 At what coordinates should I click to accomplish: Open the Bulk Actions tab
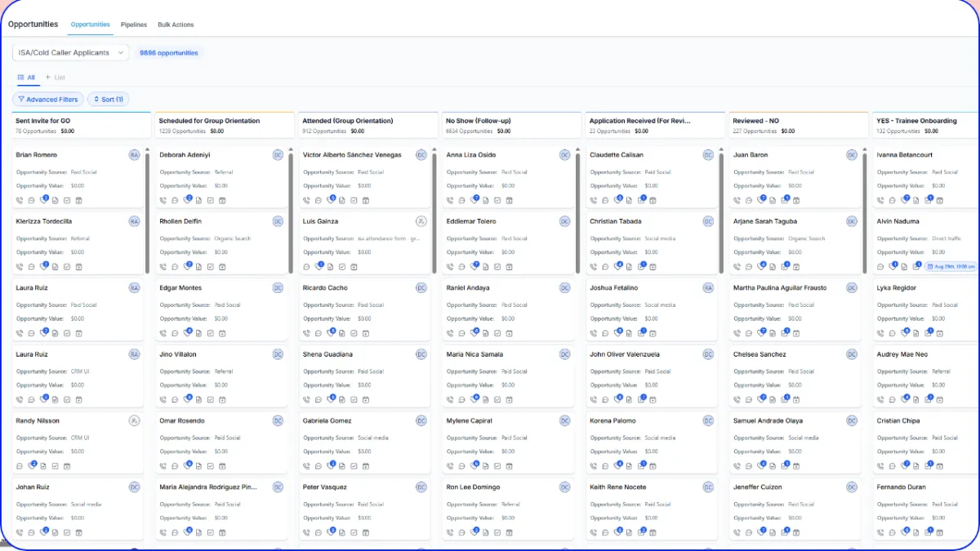pyautogui.click(x=176, y=24)
